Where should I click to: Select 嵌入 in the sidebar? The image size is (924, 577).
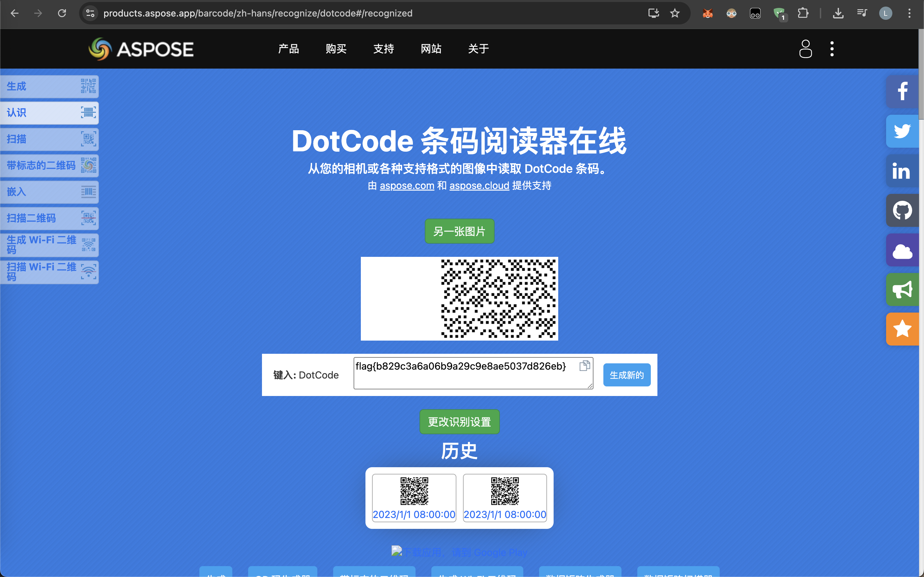tap(49, 192)
